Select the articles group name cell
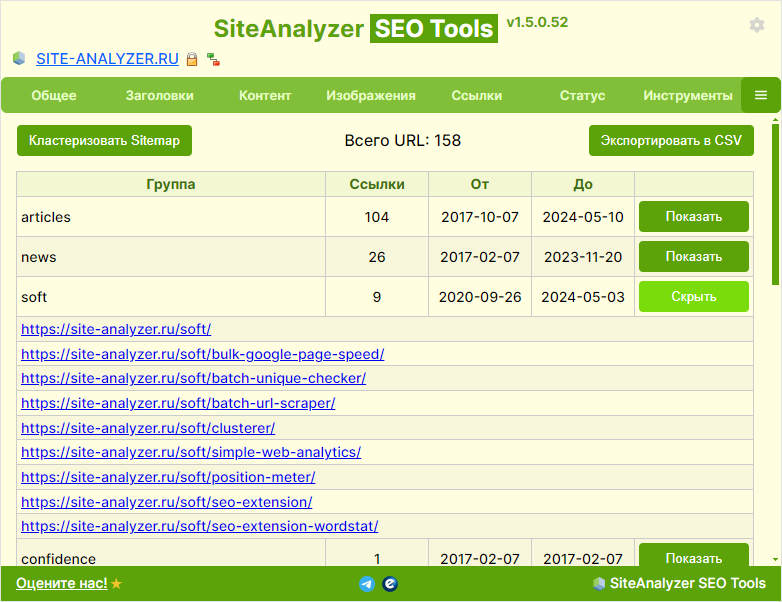The image size is (782, 602). coord(171,217)
